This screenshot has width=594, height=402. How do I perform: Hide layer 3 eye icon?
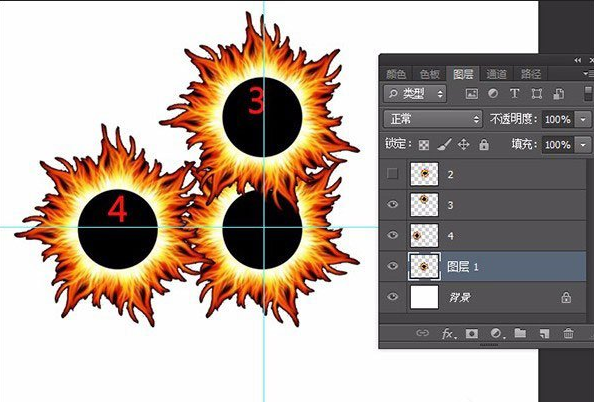pos(392,205)
